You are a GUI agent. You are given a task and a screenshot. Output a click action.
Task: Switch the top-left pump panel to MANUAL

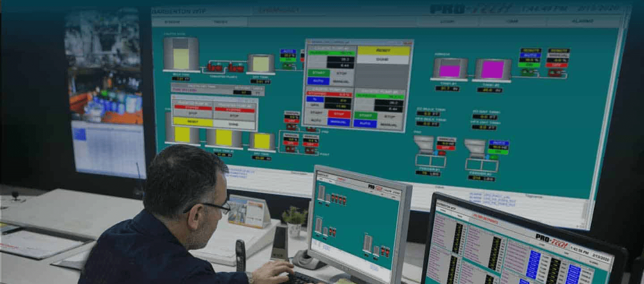(x=342, y=81)
